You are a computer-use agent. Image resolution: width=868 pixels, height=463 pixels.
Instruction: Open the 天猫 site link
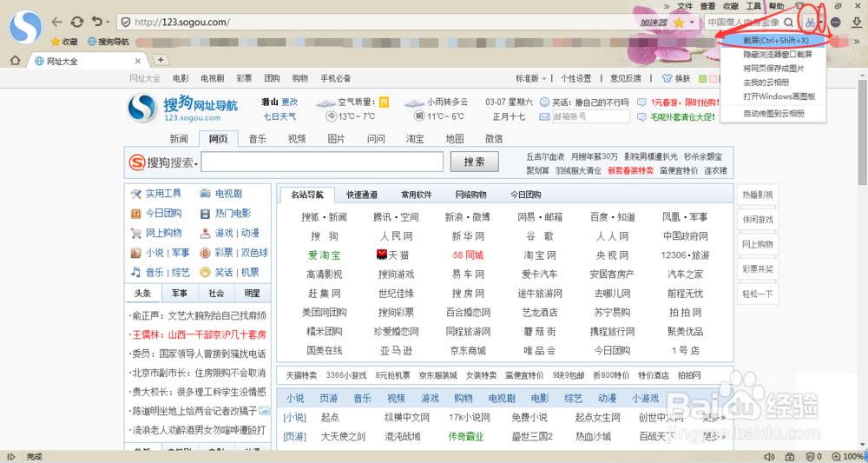coord(393,255)
